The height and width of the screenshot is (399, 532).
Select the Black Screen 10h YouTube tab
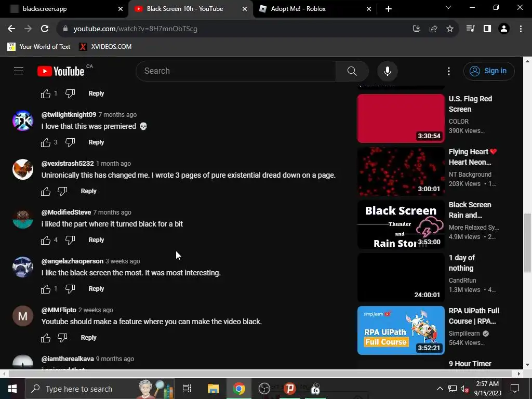pos(190,9)
